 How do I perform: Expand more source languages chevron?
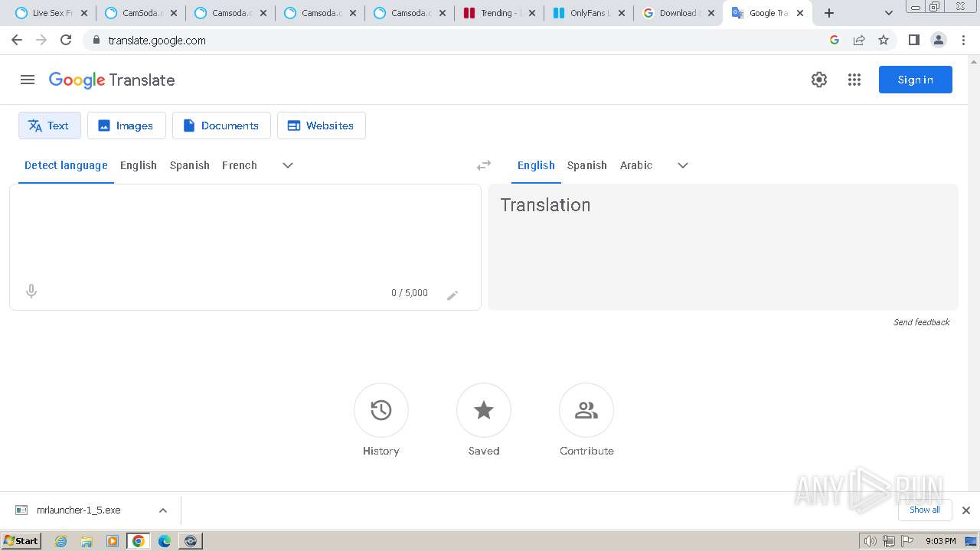click(288, 165)
